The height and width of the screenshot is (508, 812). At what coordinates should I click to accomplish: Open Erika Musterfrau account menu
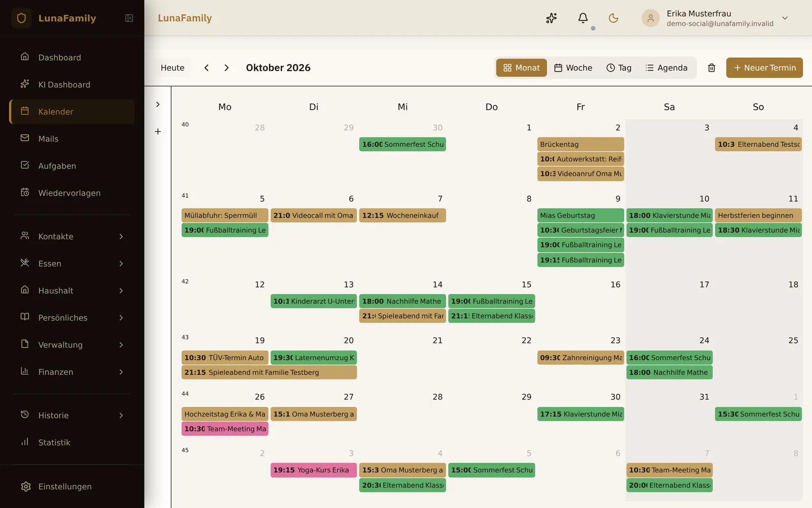716,18
